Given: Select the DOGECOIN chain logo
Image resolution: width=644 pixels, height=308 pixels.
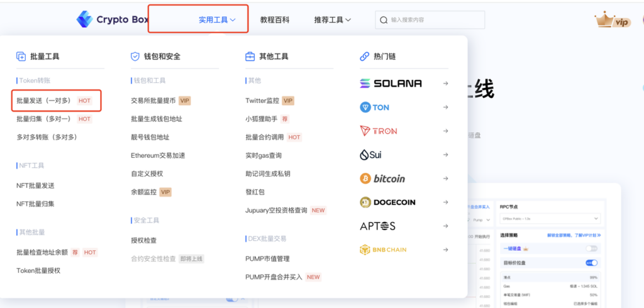Looking at the screenshot, I should 387,202.
